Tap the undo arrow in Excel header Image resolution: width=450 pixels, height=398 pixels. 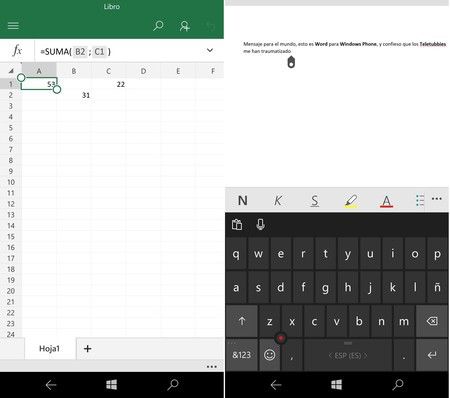point(210,26)
